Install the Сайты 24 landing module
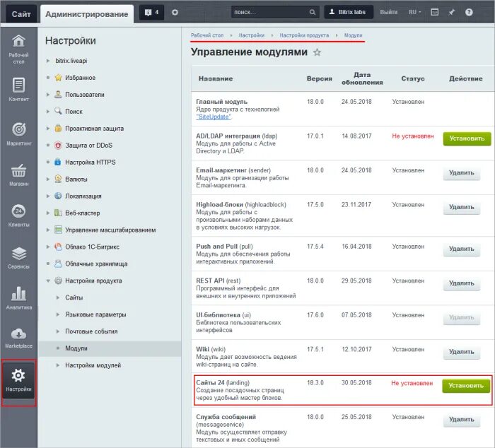The image size is (495, 448). click(466, 386)
